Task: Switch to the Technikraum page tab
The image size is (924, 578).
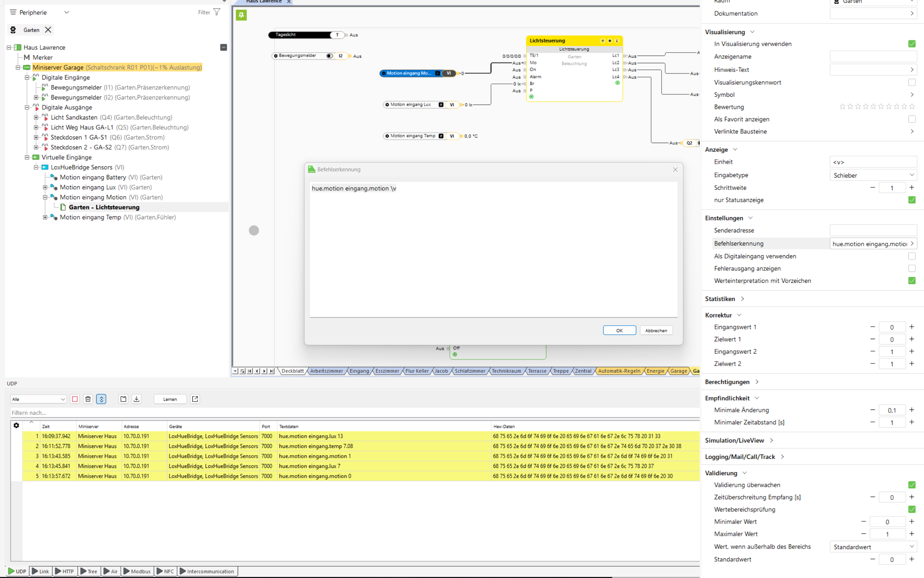Action: pyautogui.click(x=506, y=371)
